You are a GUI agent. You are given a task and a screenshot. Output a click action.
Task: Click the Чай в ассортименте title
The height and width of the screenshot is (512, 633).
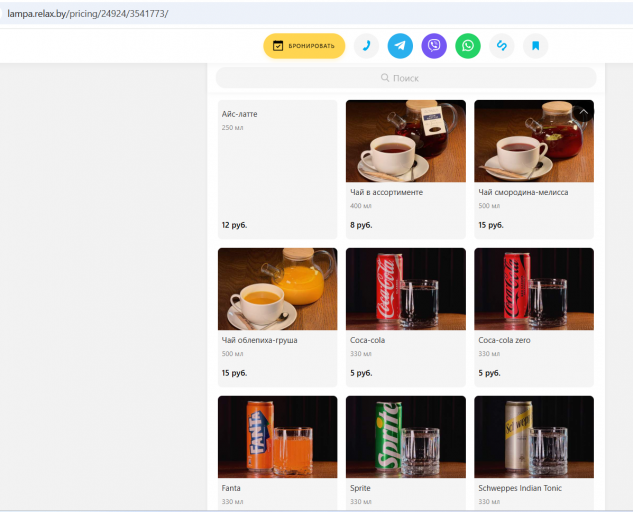coord(386,192)
